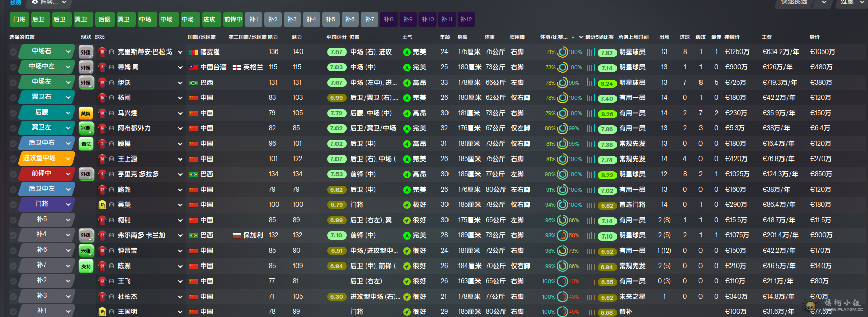Click the 黄牌 status icon for 马兴煜
This screenshot has width=868, height=317.
coord(86,113)
